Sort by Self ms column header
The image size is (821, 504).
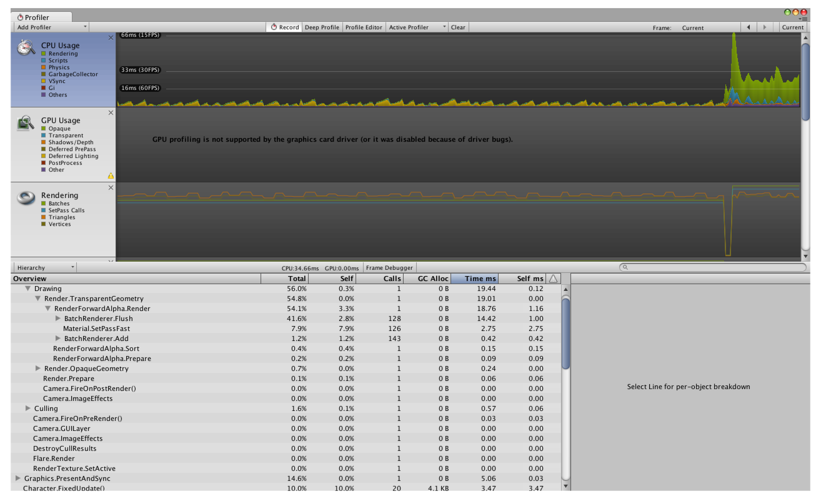coord(522,278)
